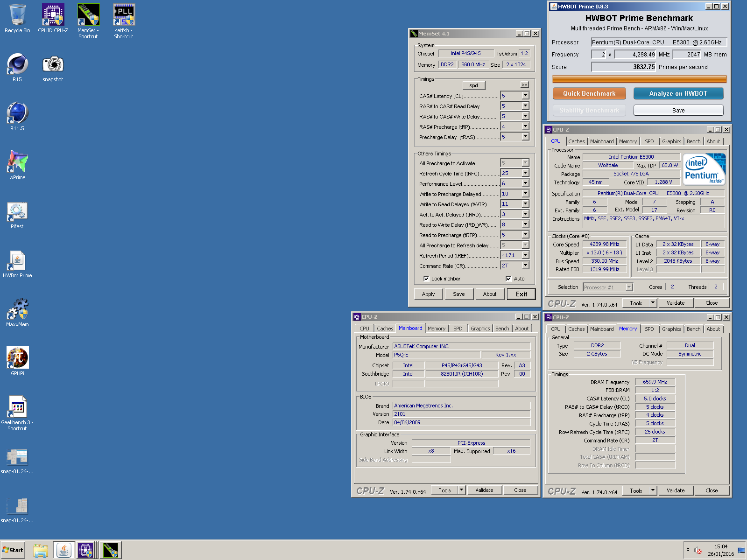Click the orange progress bar in HWBOT Prime
The image size is (747, 560).
[639, 79]
